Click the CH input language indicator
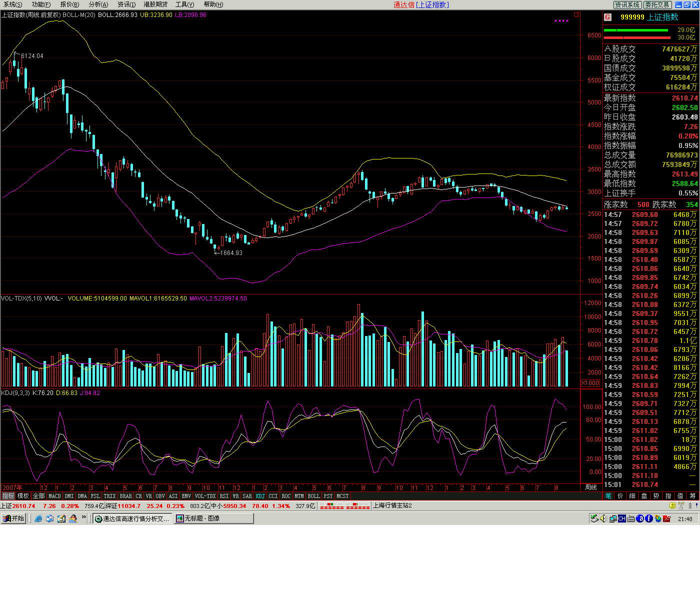 coord(622,518)
